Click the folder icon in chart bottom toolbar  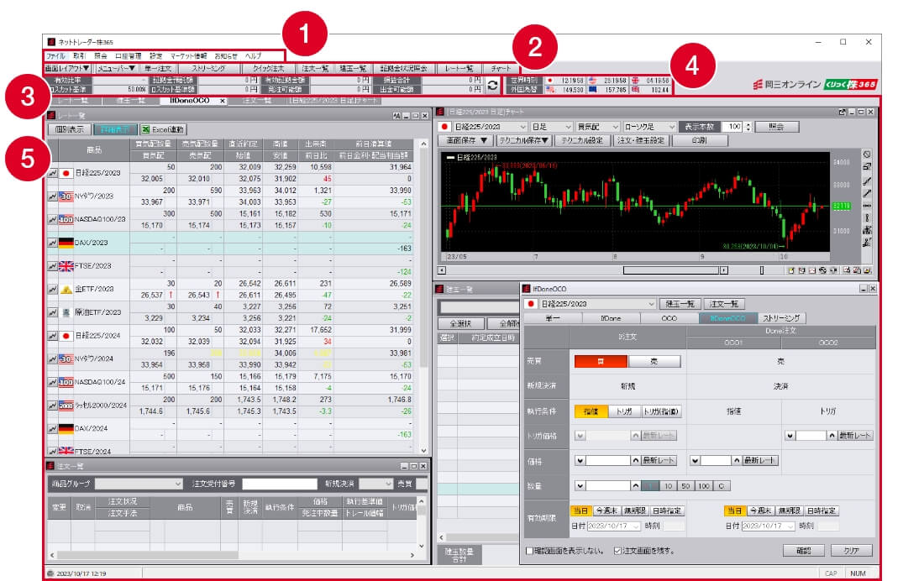point(868,270)
